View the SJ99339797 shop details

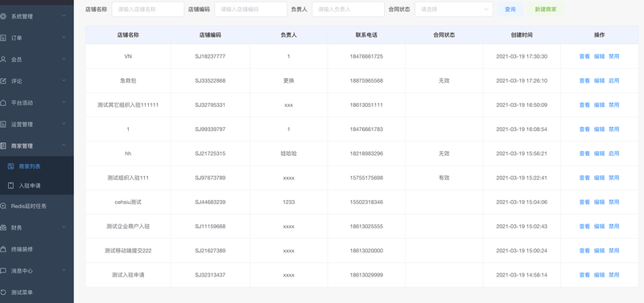pyautogui.click(x=584, y=129)
